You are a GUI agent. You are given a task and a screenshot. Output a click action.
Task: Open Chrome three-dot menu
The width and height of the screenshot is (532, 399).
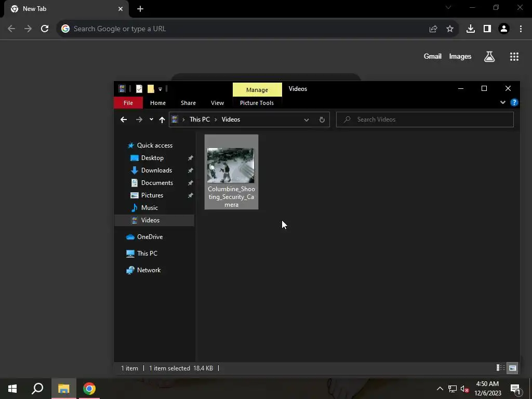pyautogui.click(x=521, y=29)
